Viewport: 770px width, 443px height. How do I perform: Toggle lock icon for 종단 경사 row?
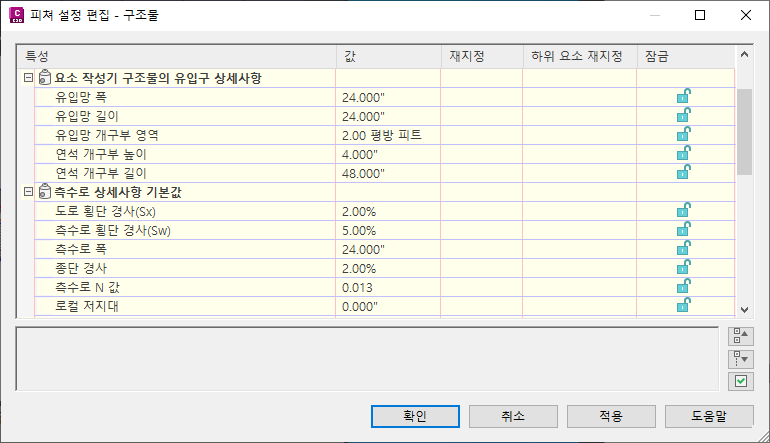[684, 268]
